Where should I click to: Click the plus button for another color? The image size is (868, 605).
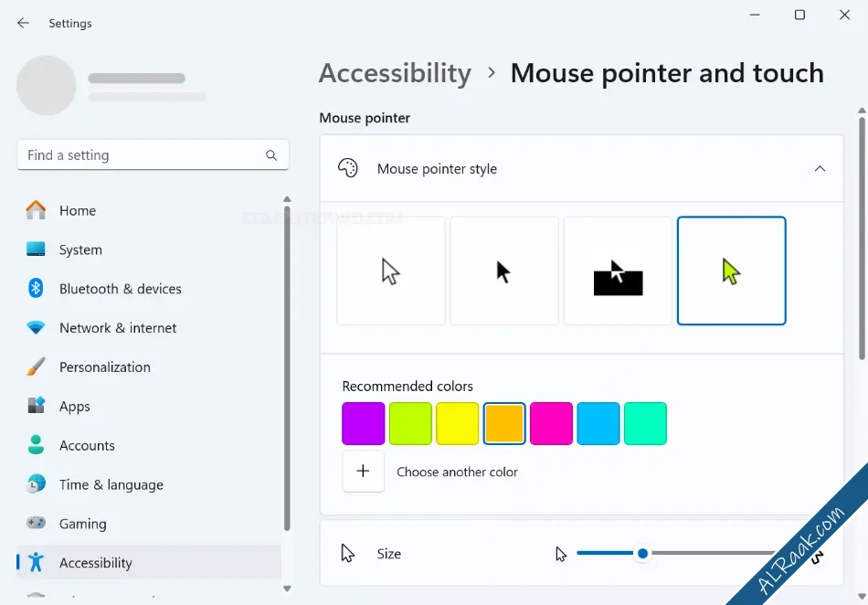[363, 471]
